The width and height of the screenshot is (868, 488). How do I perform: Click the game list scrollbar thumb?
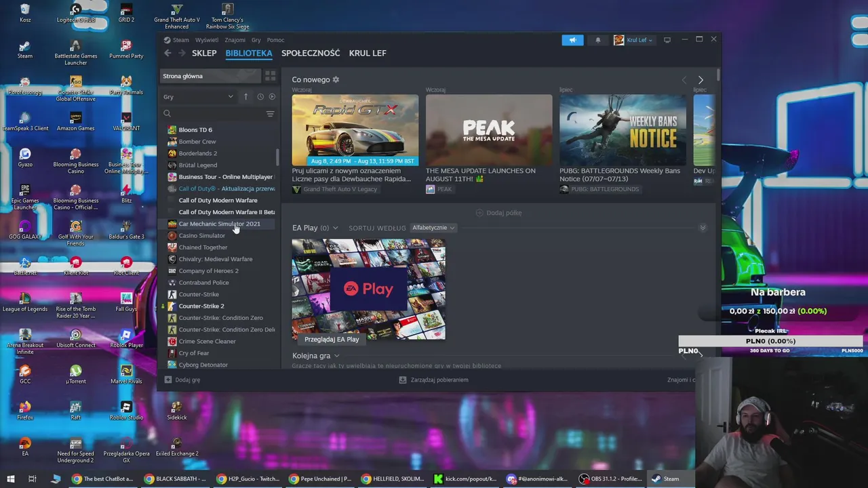[x=277, y=157]
